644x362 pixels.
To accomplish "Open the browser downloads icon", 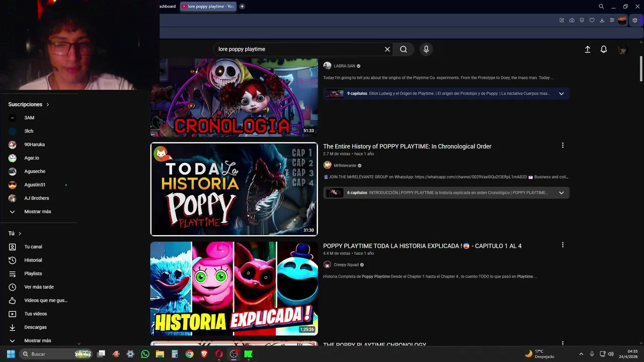I will coord(602,20).
